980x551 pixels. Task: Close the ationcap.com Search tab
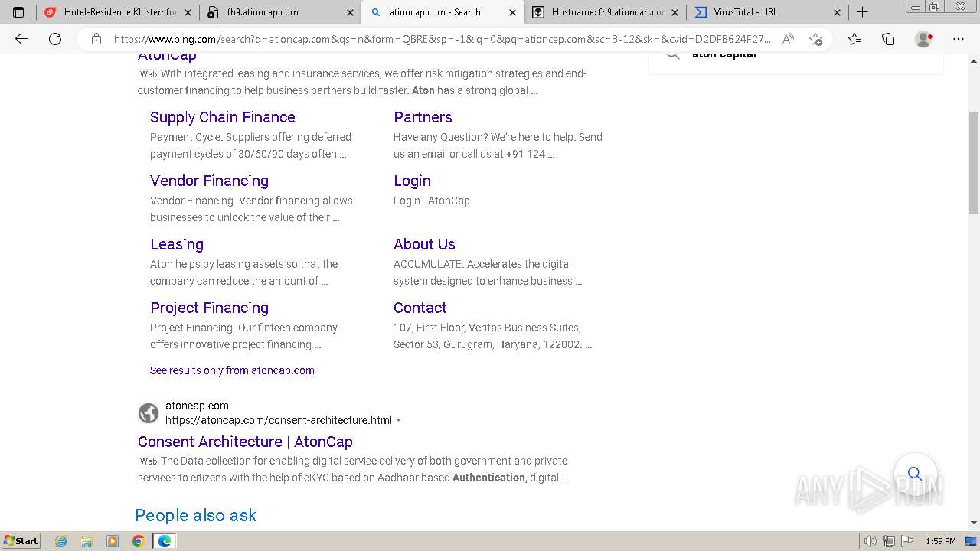tap(512, 12)
